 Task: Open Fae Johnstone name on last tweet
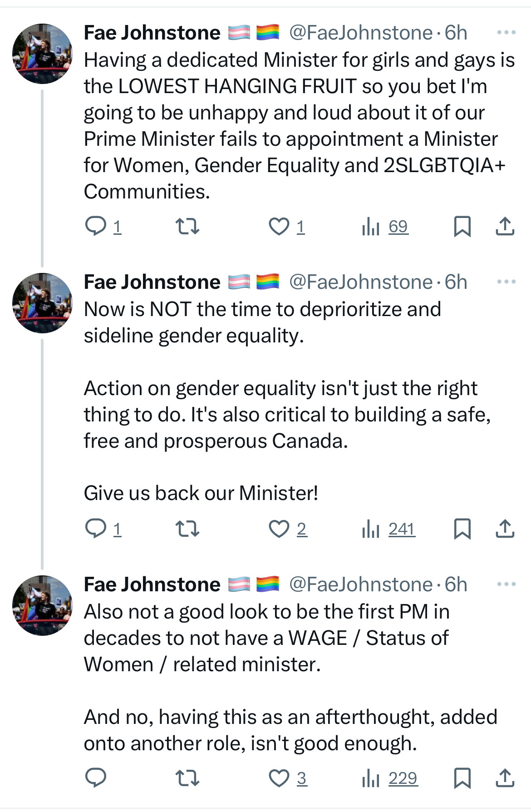(x=152, y=584)
